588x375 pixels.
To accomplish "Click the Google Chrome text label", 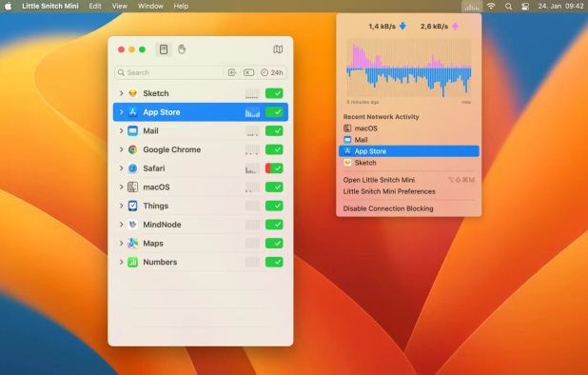I will point(172,149).
